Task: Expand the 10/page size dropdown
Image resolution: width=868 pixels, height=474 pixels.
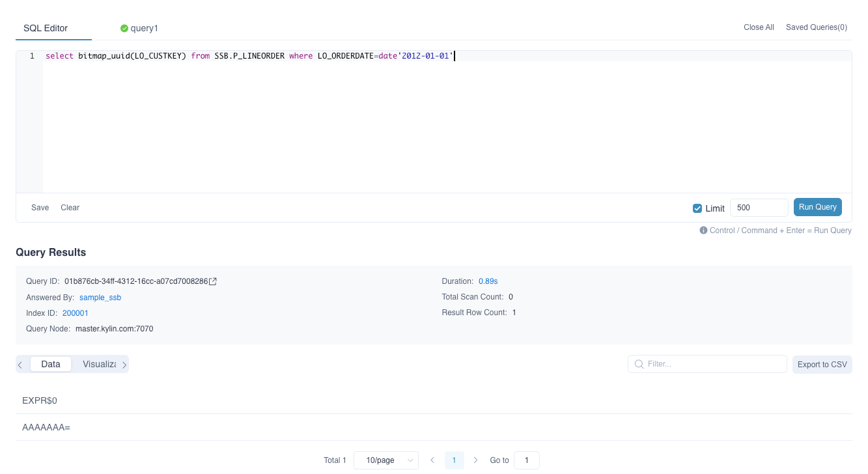Action: [386, 460]
